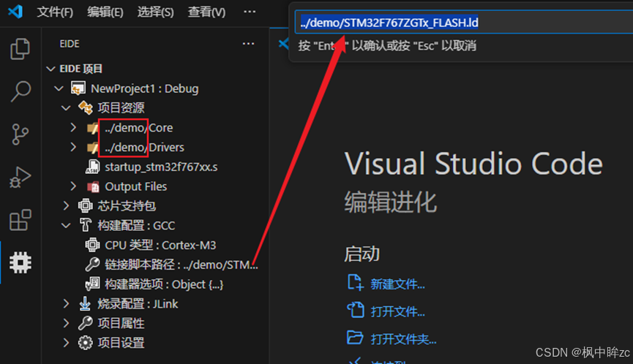Open the Extensions view

click(20, 220)
